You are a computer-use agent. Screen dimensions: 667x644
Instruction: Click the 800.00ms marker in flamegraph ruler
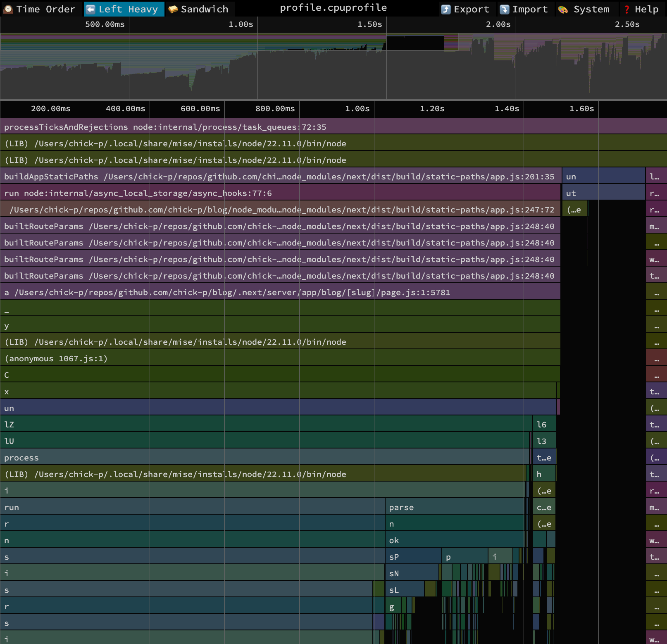[275, 108]
